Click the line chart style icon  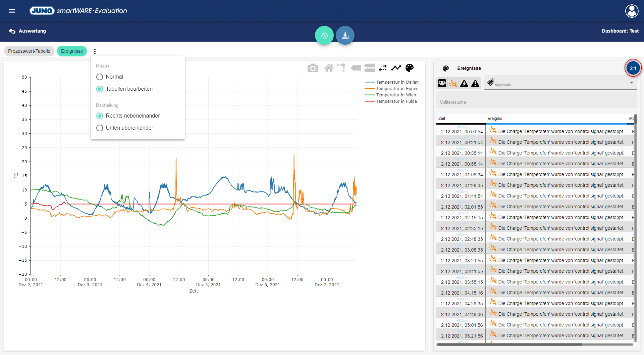[x=396, y=68]
